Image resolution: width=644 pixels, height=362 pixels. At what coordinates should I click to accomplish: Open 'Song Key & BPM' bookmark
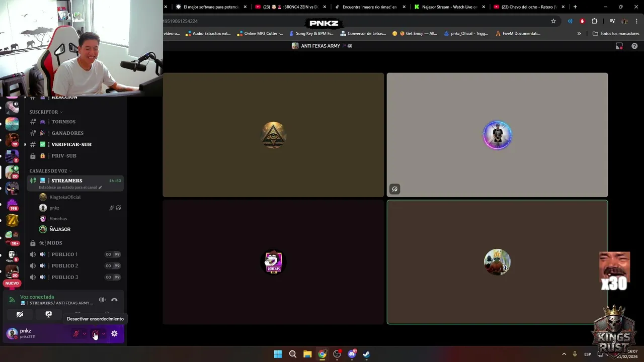tap(311, 34)
